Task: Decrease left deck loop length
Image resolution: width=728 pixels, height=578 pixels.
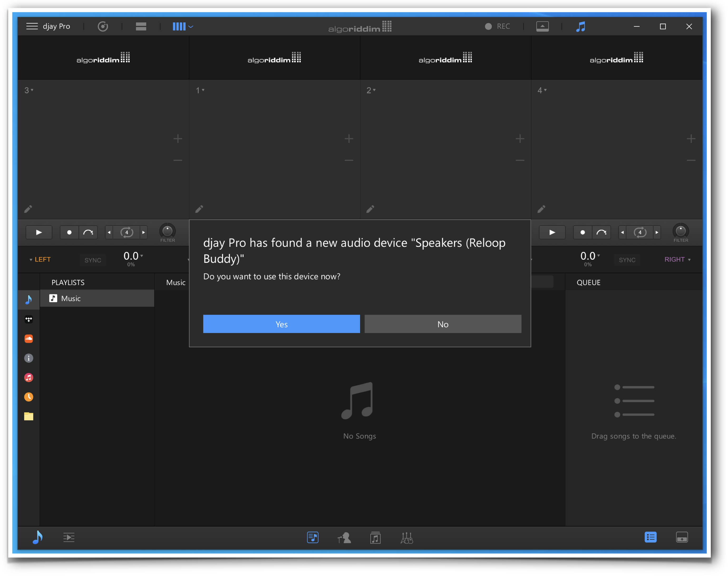Action: [x=109, y=232]
